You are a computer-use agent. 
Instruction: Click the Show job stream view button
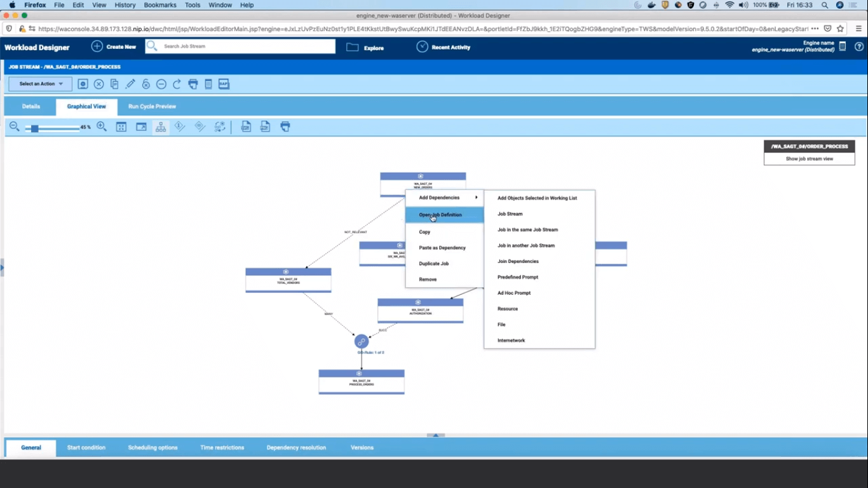coord(809,159)
